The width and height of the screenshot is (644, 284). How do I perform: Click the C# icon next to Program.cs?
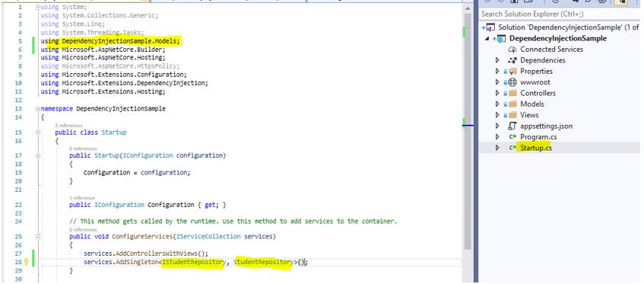[512, 137]
